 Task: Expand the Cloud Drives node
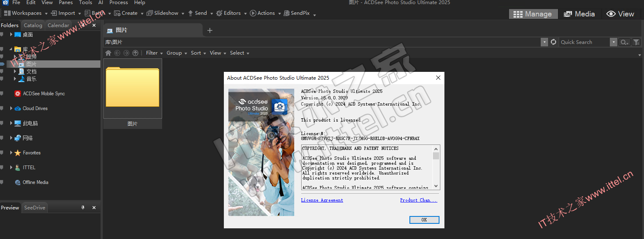[11, 108]
